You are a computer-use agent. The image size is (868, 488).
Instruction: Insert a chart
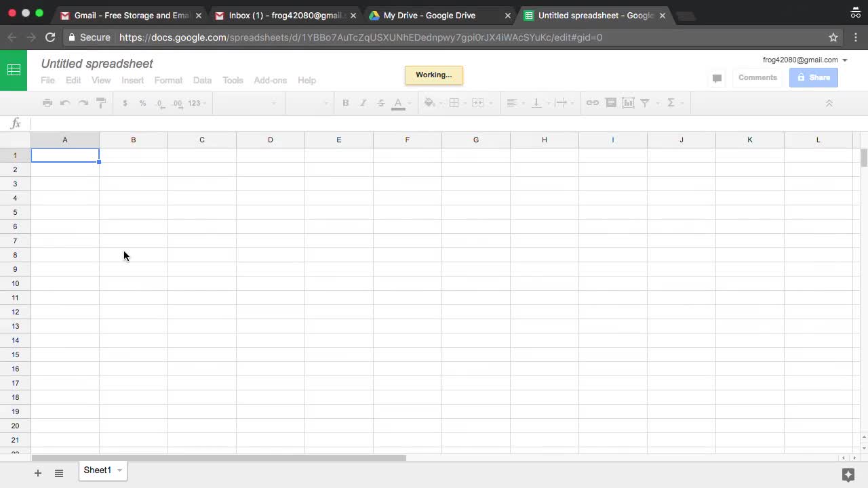[x=627, y=103]
